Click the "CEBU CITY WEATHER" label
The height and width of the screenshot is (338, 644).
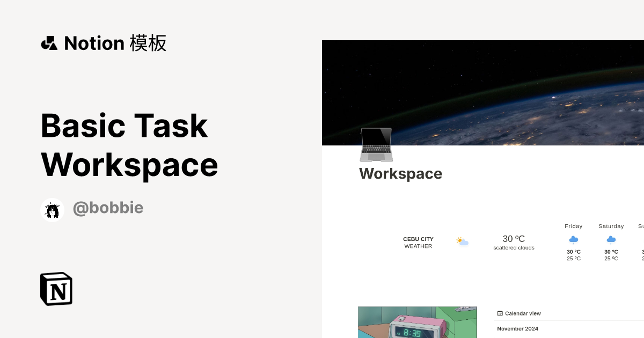pyautogui.click(x=418, y=243)
